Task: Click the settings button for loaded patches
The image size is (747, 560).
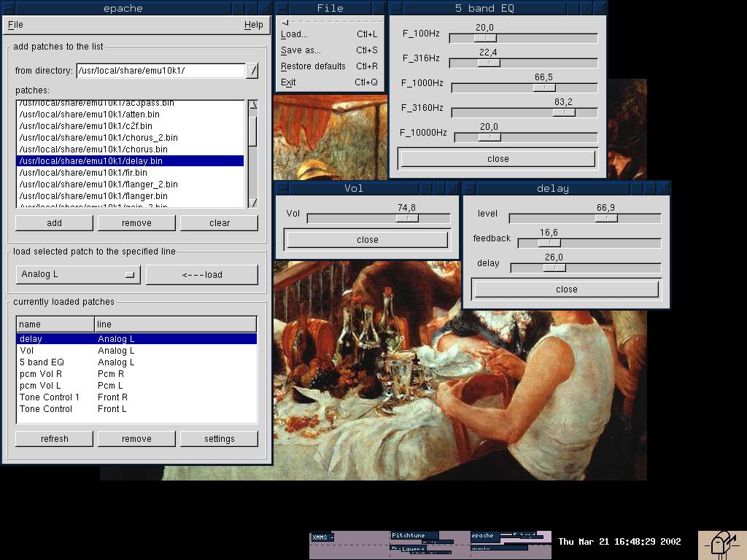Action: click(x=219, y=439)
